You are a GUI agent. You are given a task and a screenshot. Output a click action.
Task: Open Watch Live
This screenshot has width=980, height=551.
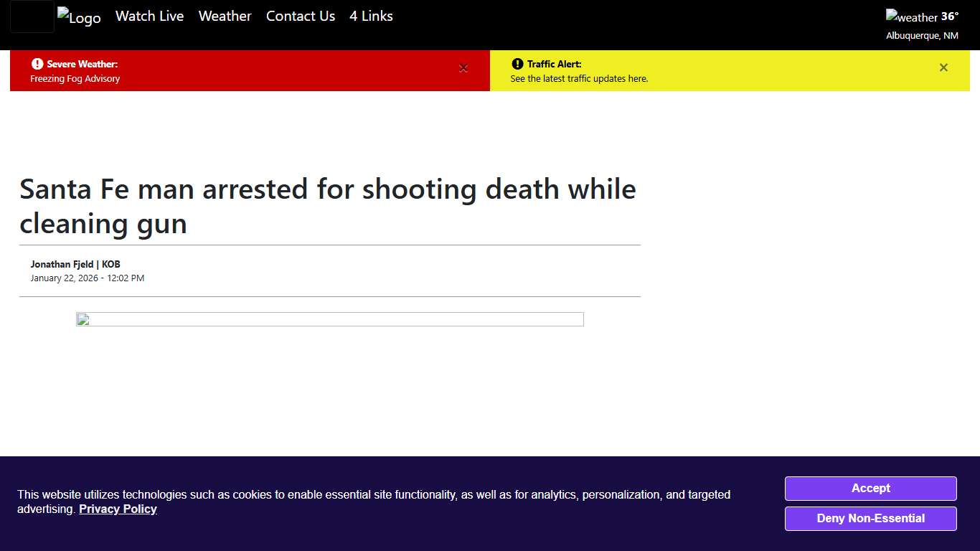(x=149, y=16)
